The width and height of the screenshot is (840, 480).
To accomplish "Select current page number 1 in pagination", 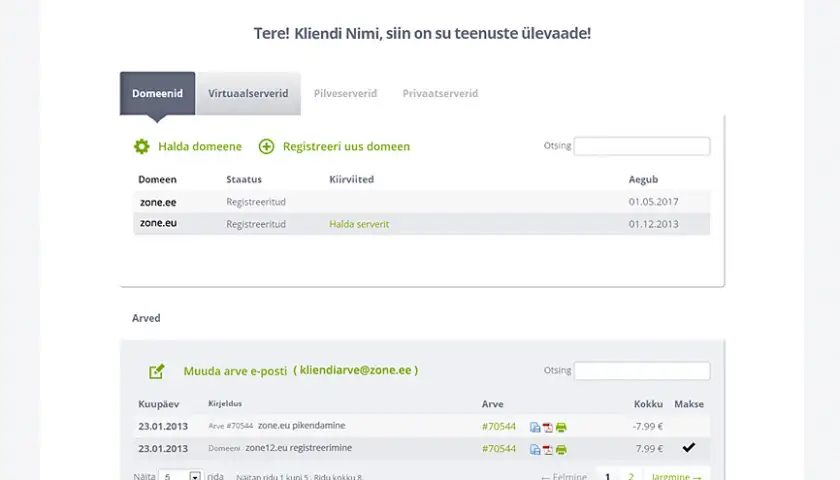I will (x=607, y=476).
